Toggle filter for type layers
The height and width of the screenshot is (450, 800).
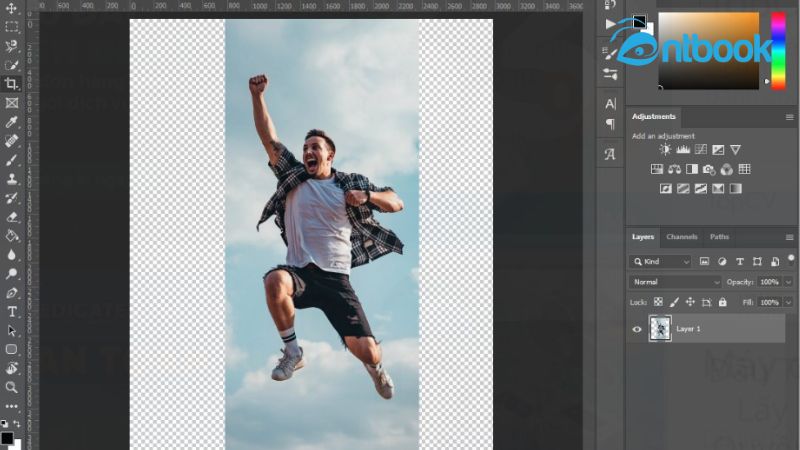(x=739, y=262)
